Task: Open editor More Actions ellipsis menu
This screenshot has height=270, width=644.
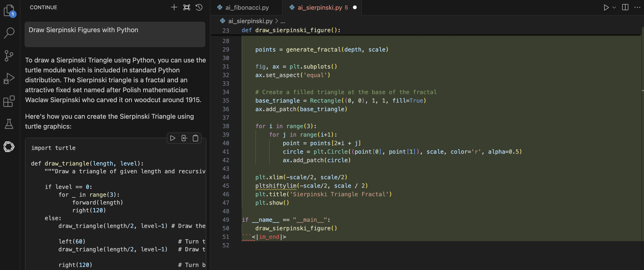Action: pyautogui.click(x=637, y=8)
